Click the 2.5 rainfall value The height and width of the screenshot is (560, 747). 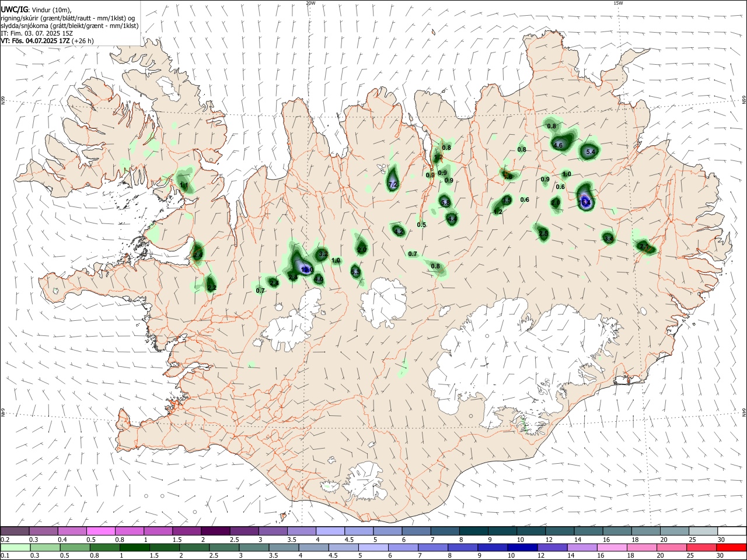pos(543,233)
